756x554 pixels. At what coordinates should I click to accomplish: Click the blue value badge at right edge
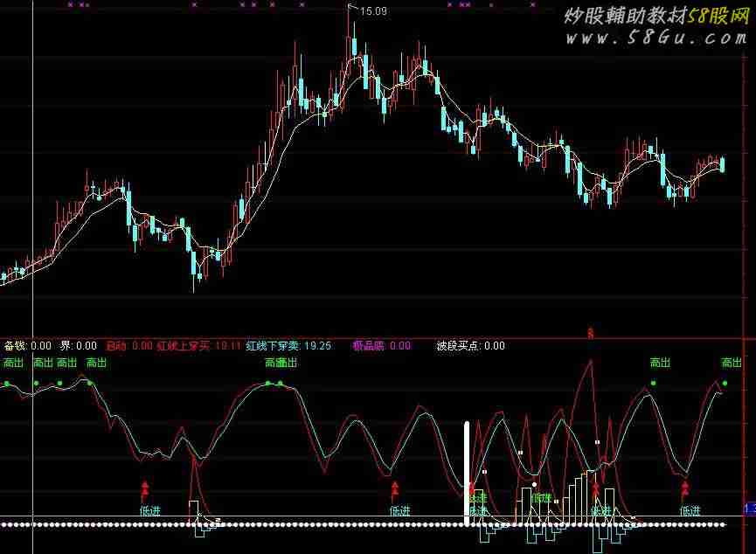click(749, 509)
